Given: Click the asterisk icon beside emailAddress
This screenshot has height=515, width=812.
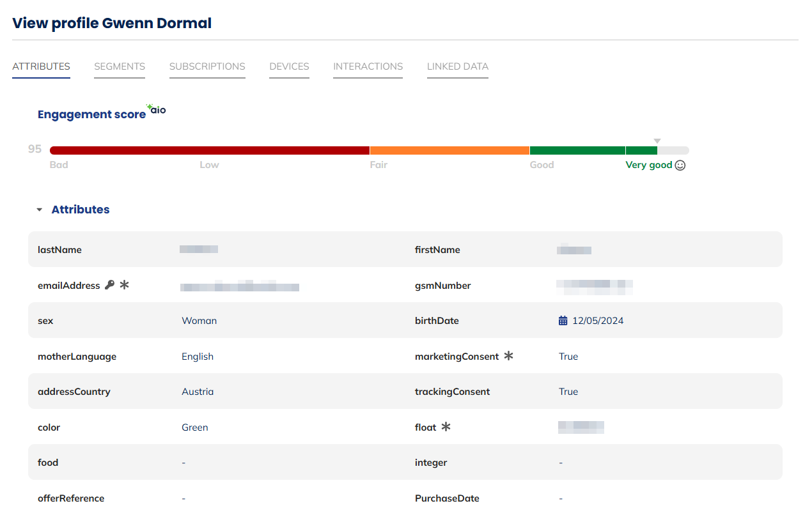Looking at the screenshot, I should coord(125,285).
